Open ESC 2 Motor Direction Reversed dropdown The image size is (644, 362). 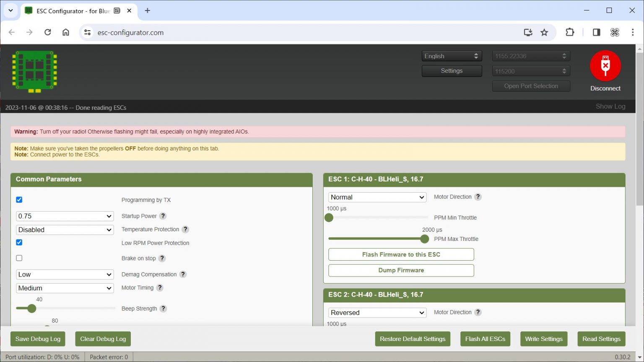pyautogui.click(x=377, y=313)
